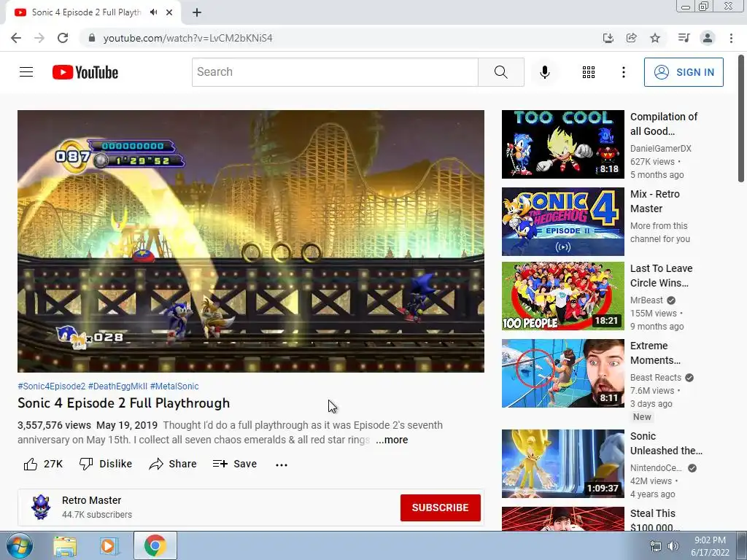
Task: Open Windows Explorer from taskbar
Action: tap(65, 546)
